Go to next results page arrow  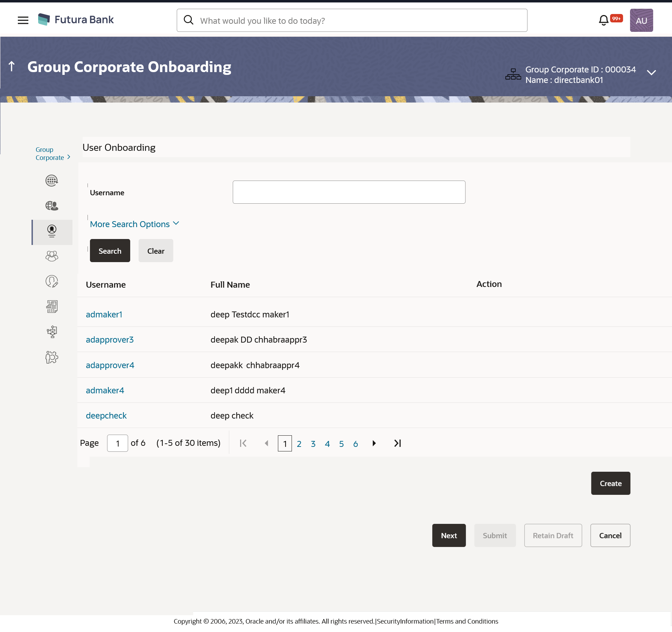point(374,443)
